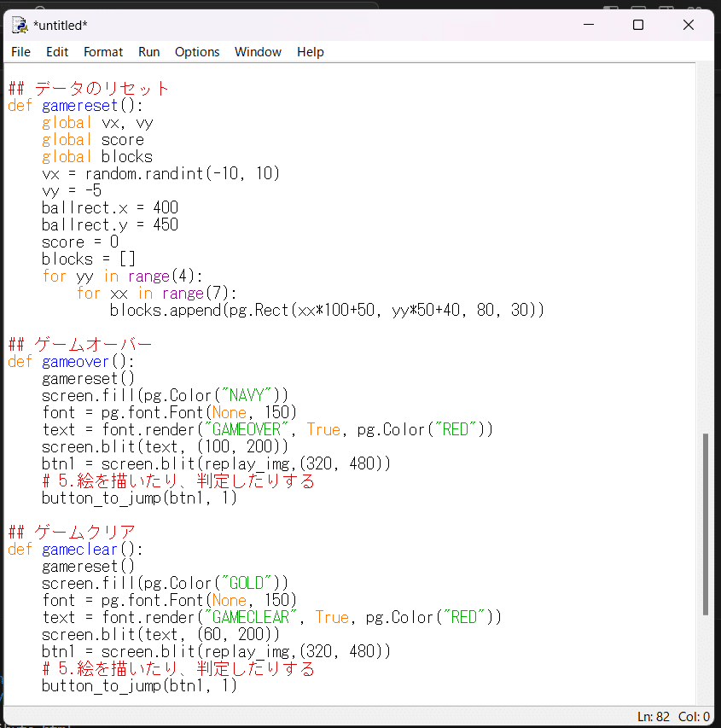Image resolution: width=721 pixels, height=728 pixels.
Task: Click the line 'ballrect.x = 400'
Action: tap(110, 208)
